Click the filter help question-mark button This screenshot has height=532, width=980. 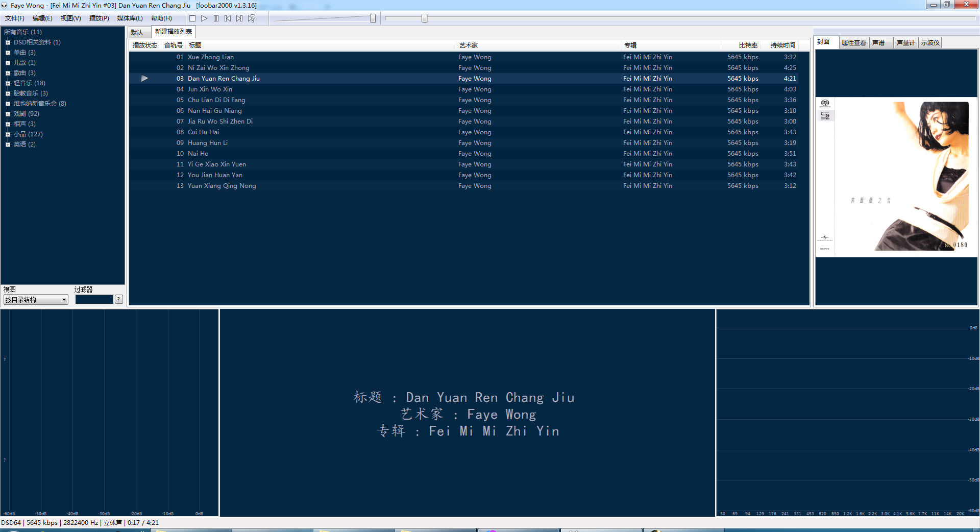coord(119,300)
